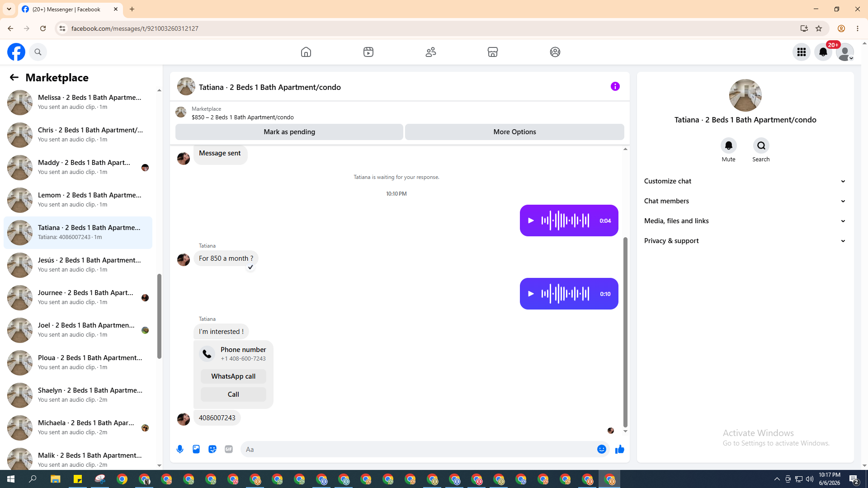
Task: Open Joel's apartment conversation
Action: 78,330
